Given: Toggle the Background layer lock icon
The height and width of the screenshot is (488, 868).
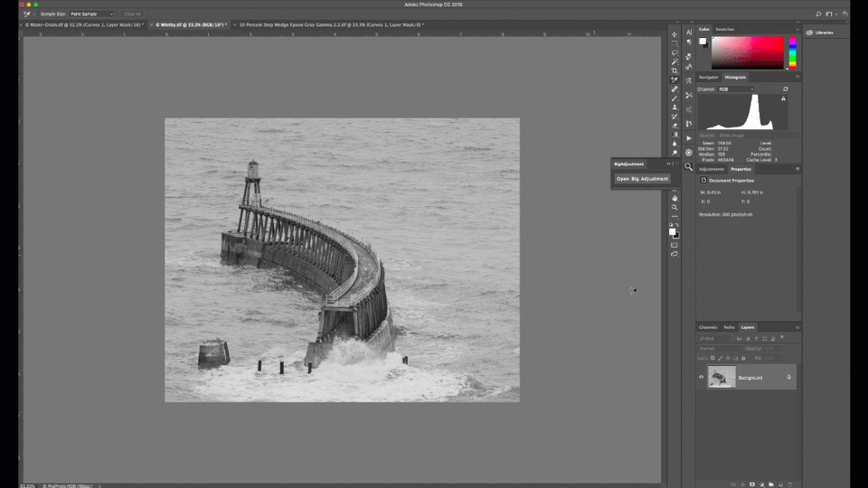Looking at the screenshot, I should point(788,377).
